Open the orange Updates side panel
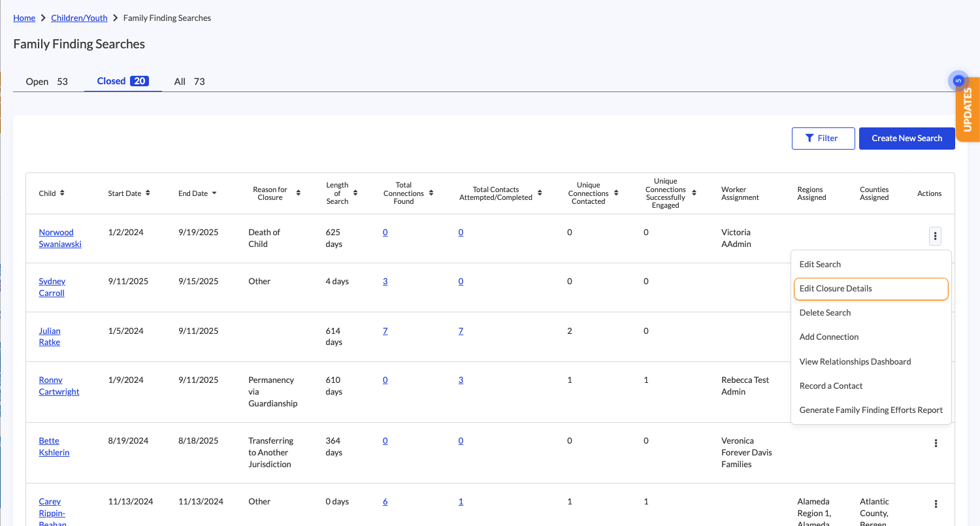Viewport: 980px width, 526px height. click(968, 110)
